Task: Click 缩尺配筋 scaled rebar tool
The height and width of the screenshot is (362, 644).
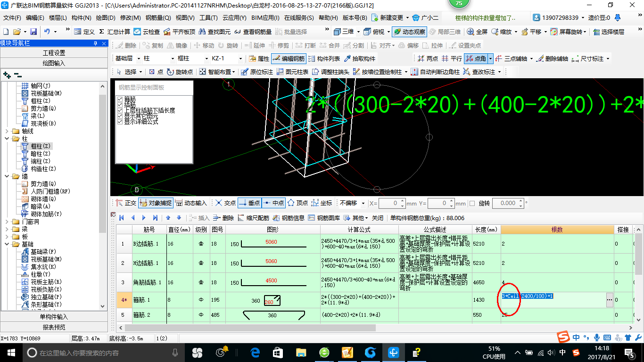Action: pos(253,218)
